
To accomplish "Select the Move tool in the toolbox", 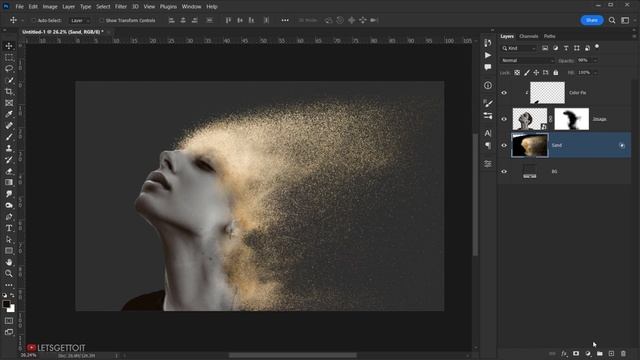I will [x=9, y=46].
